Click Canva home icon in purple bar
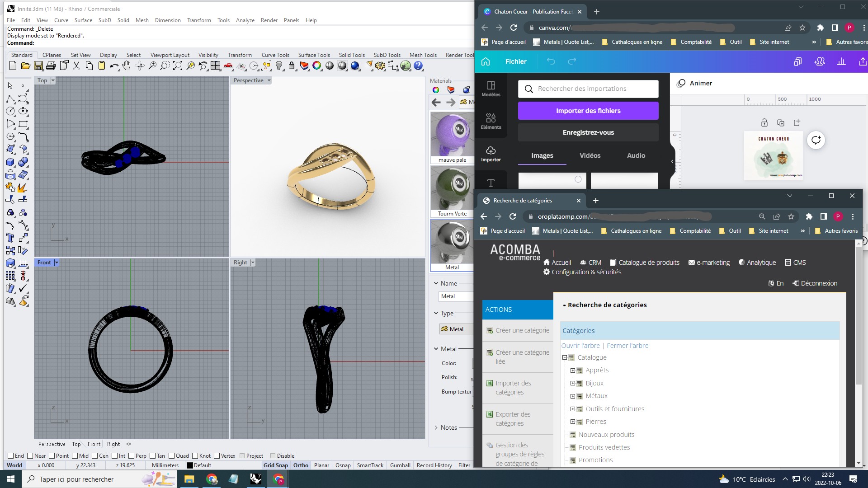This screenshot has width=868, height=488. click(x=486, y=61)
